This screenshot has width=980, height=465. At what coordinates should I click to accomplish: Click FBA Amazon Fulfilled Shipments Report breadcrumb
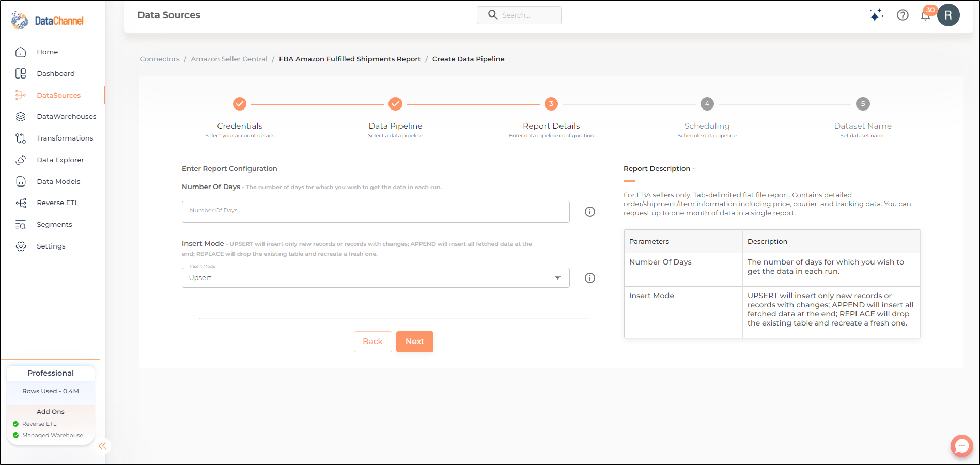[350, 59]
